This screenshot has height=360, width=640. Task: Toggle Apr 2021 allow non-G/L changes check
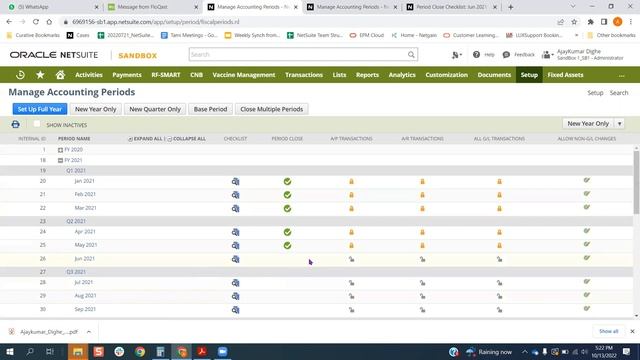[587, 231]
